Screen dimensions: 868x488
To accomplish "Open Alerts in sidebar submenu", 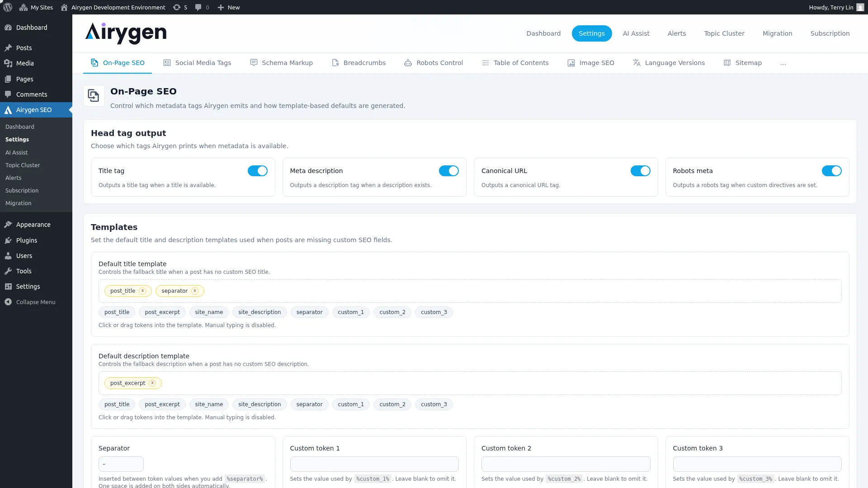I will point(14,178).
